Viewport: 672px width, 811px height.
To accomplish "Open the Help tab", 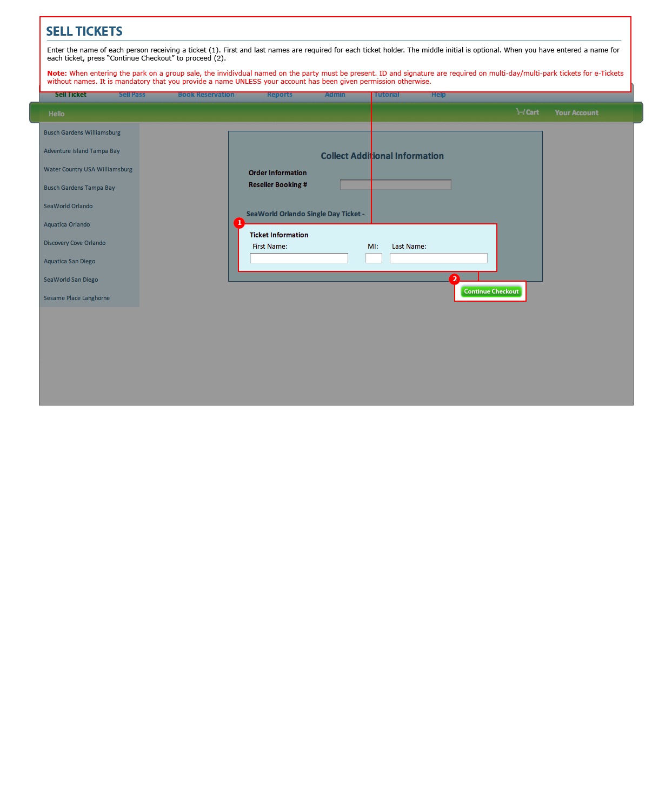I will 438,95.
